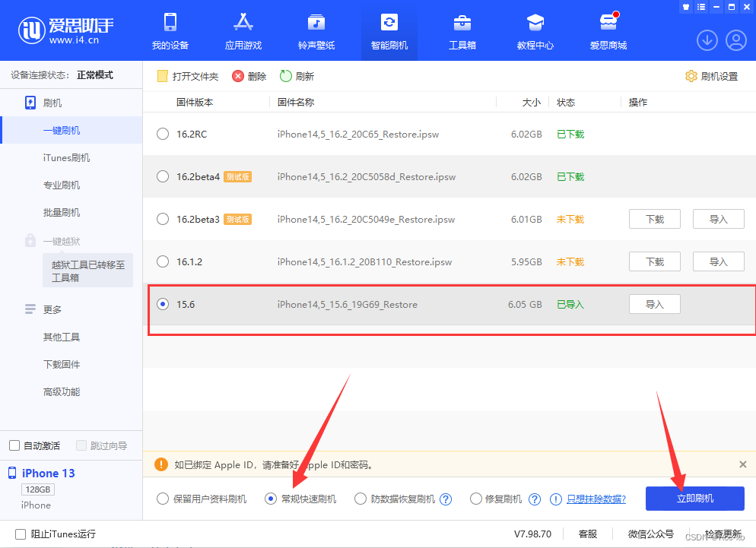Screen dimensions: 756x548
Task: Click help icon next to 防数据恢复刷机
Action: point(446,499)
